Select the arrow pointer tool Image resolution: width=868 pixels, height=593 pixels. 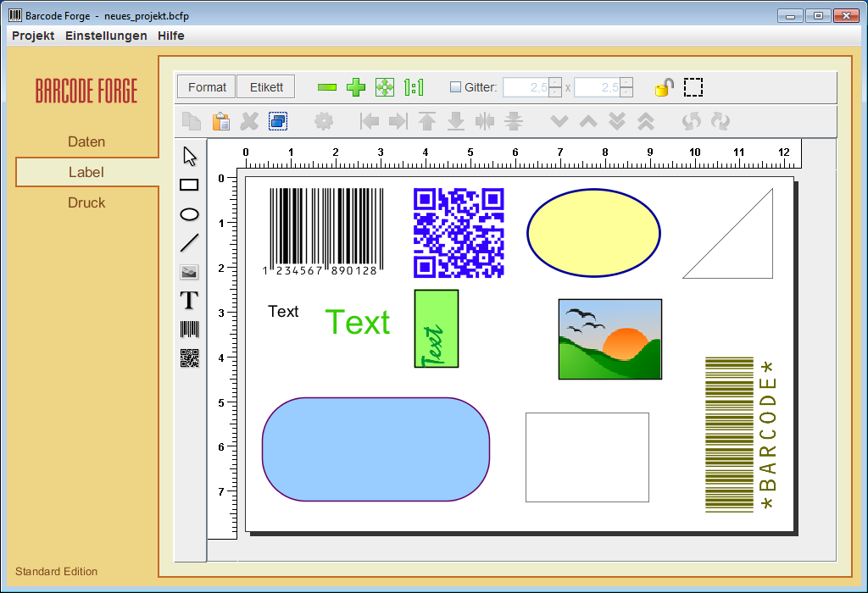click(x=190, y=157)
